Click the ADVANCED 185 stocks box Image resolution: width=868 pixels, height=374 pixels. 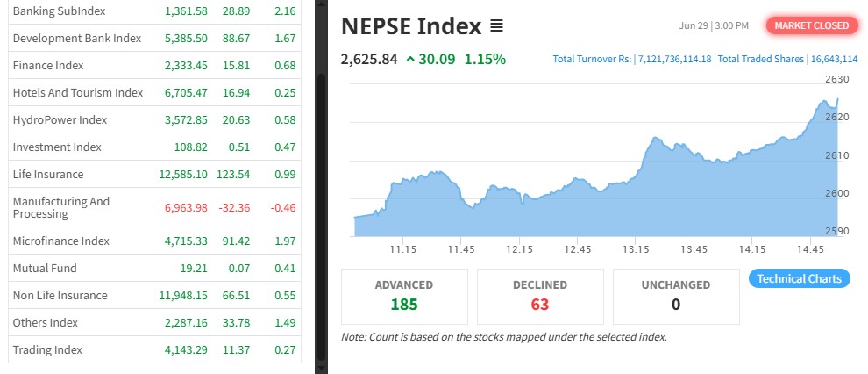click(403, 296)
